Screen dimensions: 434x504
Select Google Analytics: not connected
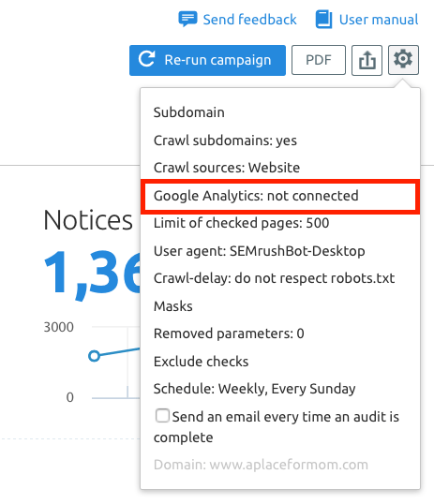pos(256,196)
